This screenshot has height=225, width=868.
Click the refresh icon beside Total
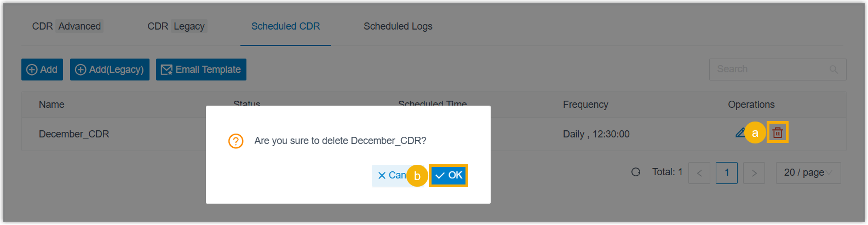636,172
